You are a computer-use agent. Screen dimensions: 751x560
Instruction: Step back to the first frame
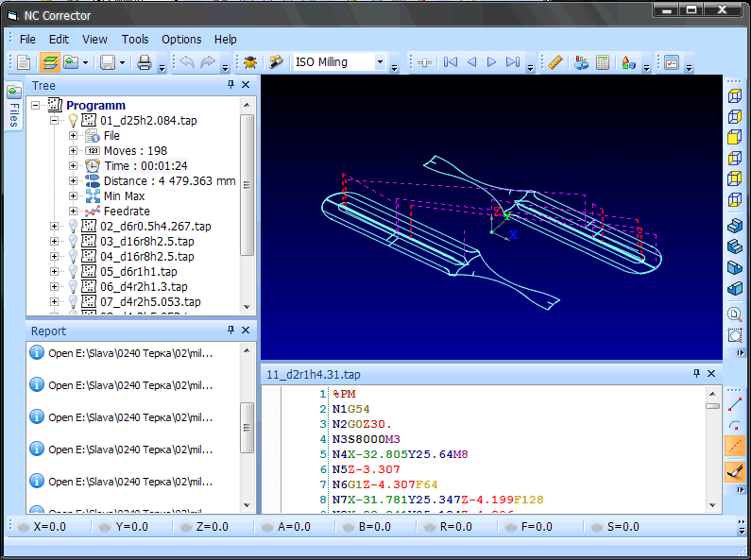tap(451, 62)
